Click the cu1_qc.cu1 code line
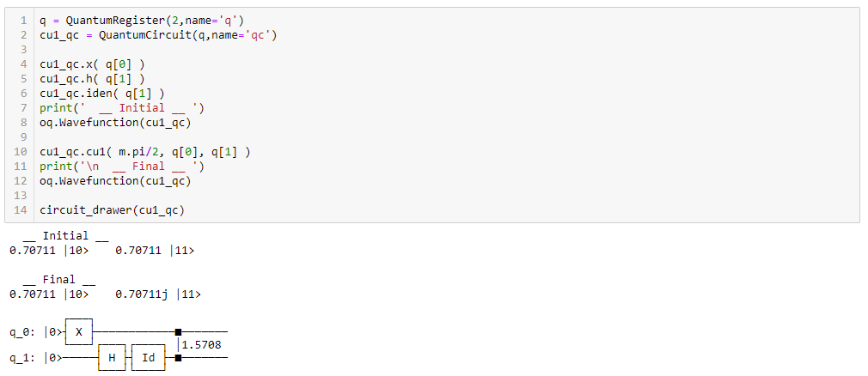 point(144,151)
